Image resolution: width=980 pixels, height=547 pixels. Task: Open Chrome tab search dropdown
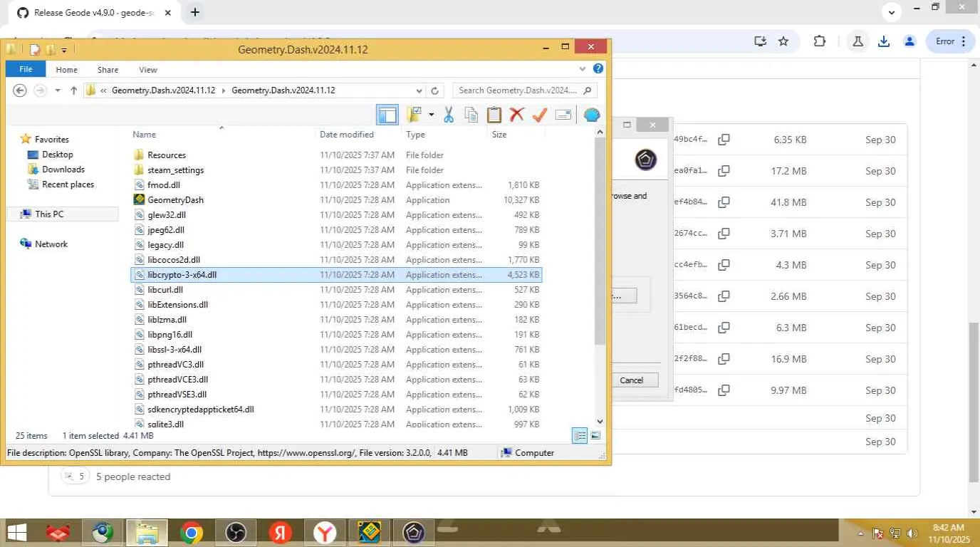click(892, 11)
